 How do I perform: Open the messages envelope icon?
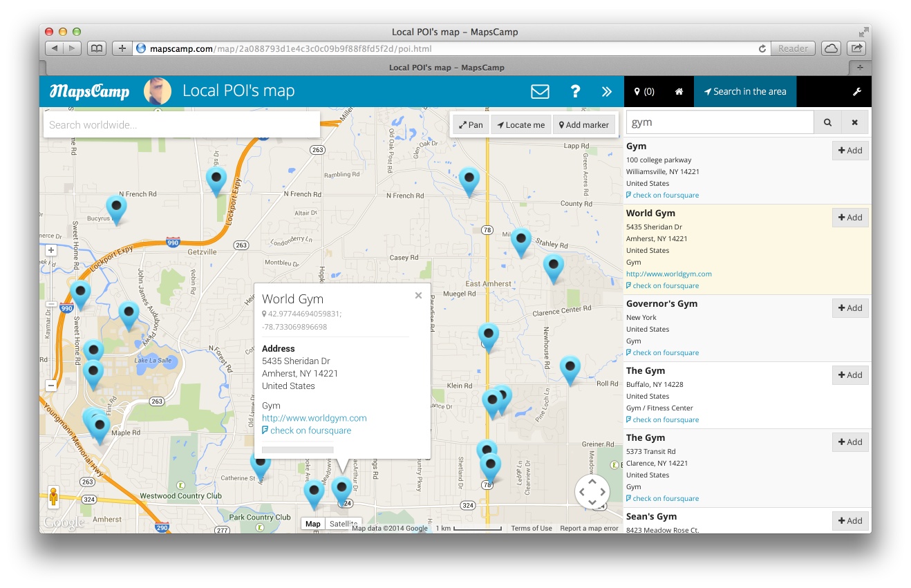click(x=540, y=91)
